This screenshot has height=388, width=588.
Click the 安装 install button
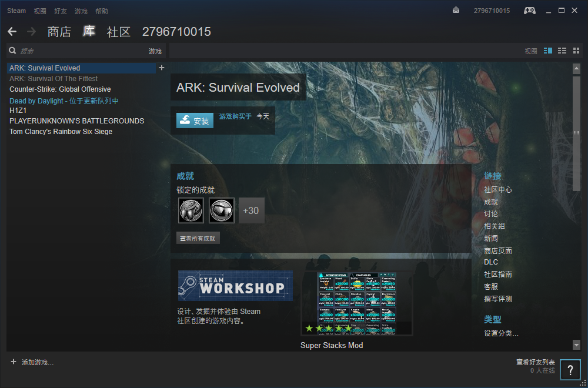195,121
